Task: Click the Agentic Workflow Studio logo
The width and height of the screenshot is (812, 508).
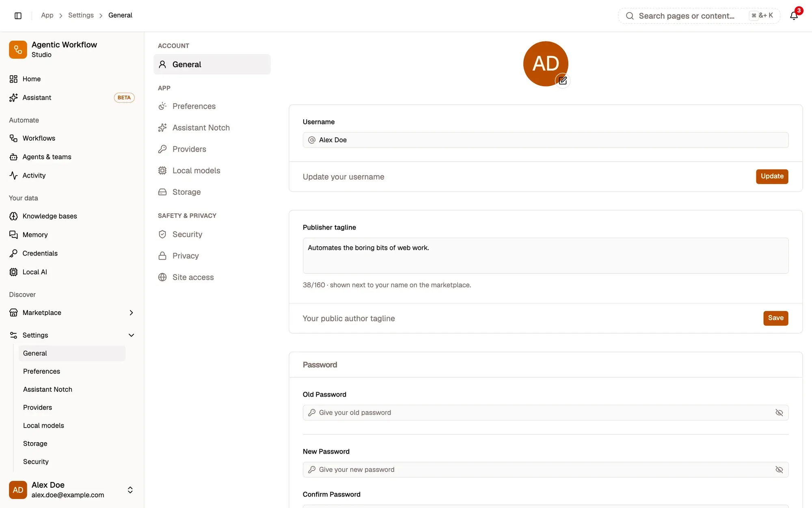Action: pos(18,50)
